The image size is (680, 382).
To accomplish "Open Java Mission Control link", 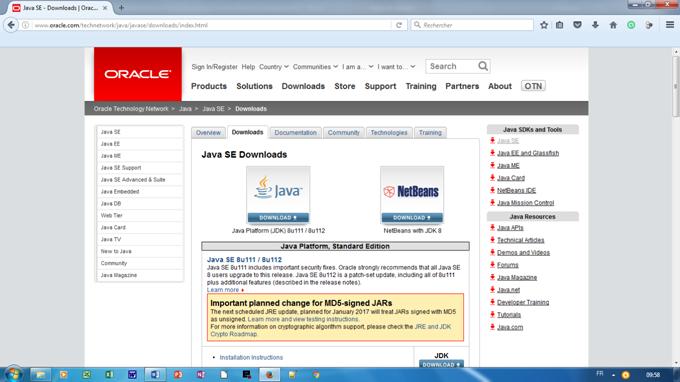I will [525, 203].
